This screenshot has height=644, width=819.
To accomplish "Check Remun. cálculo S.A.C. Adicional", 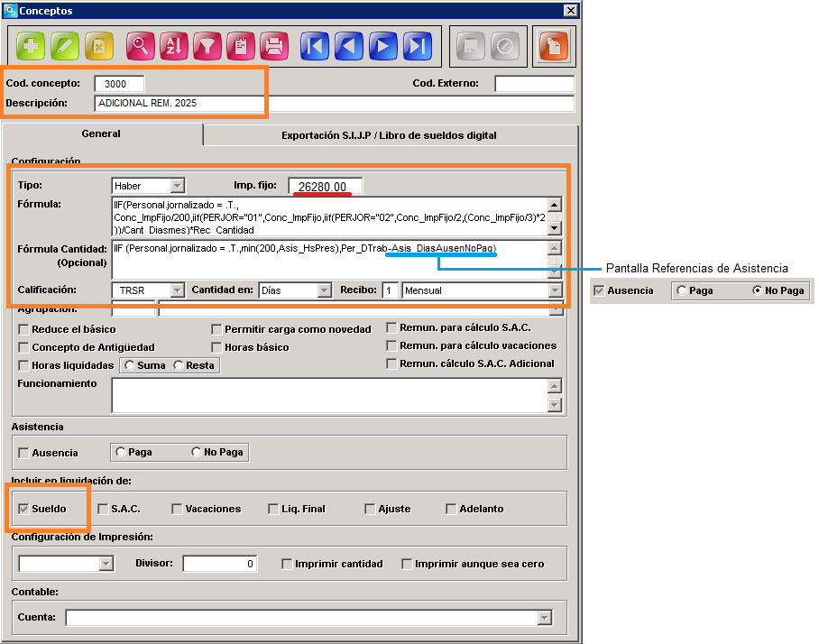I will [391, 363].
